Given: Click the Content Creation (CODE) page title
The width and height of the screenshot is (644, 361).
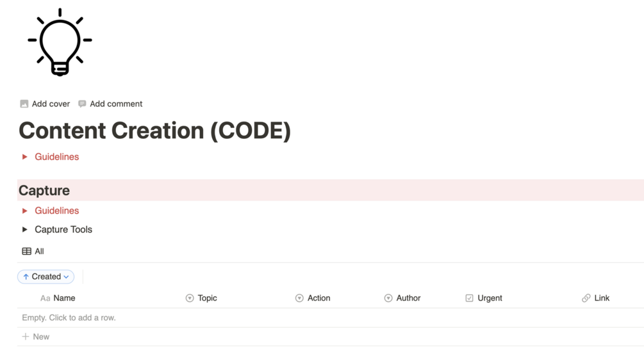Looking at the screenshot, I should pyautogui.click(x=155, y=131).
